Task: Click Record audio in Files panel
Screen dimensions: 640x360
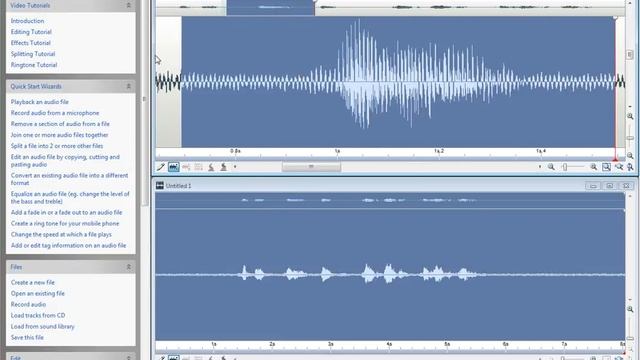Action: click(28, 304)
